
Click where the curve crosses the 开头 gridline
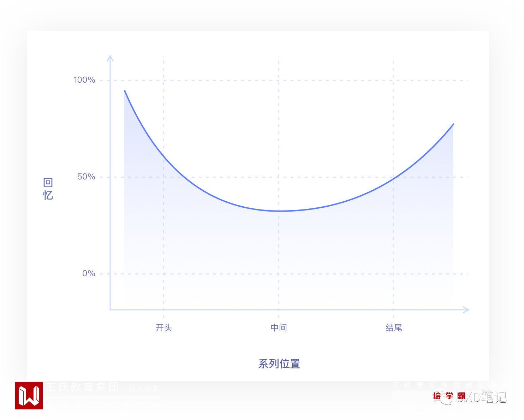164,156
